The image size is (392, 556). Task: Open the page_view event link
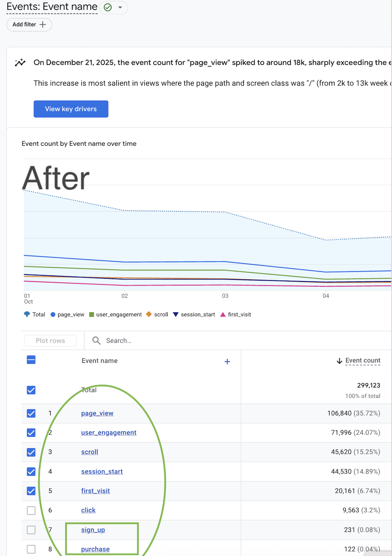[97, 413]
